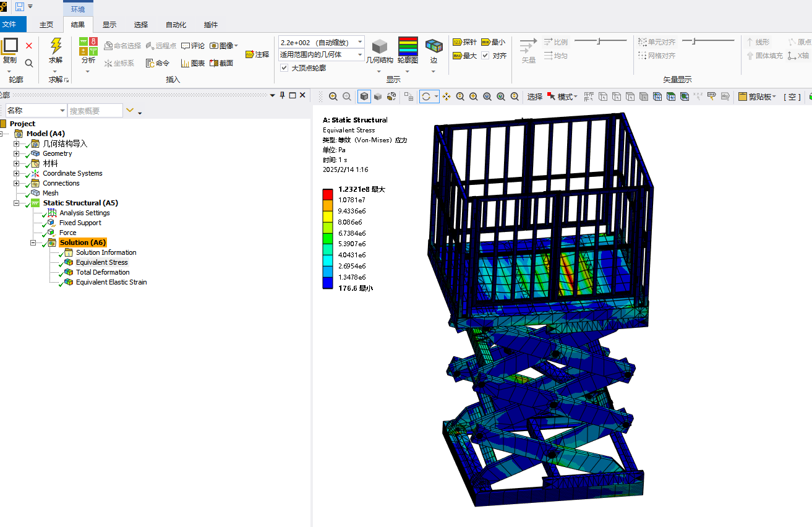Select Equivalent Stress in tree
This screenshot has height=527, width=812.
(x=102, y=262)
